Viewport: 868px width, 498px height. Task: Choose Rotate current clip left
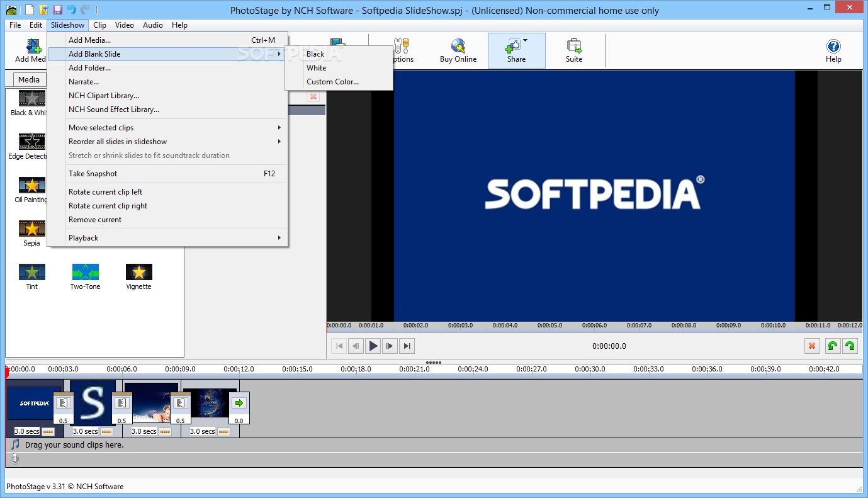[x=167, y=192]
